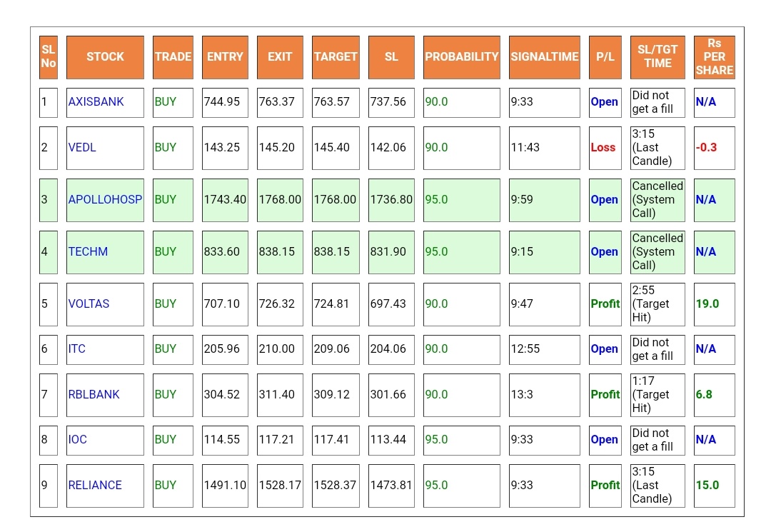Click the BUY cell for TECHM
This screenshot has width=771, height=532.
click(173, 252)
